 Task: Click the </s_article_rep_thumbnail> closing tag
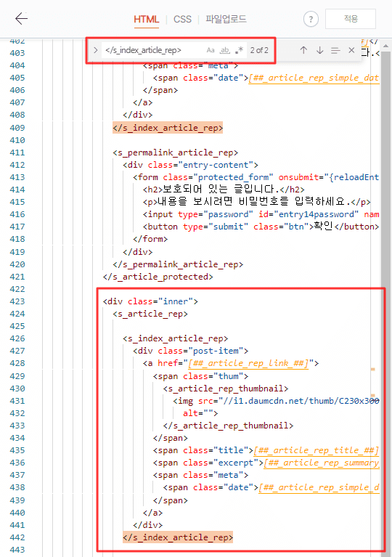coord(228,426)
